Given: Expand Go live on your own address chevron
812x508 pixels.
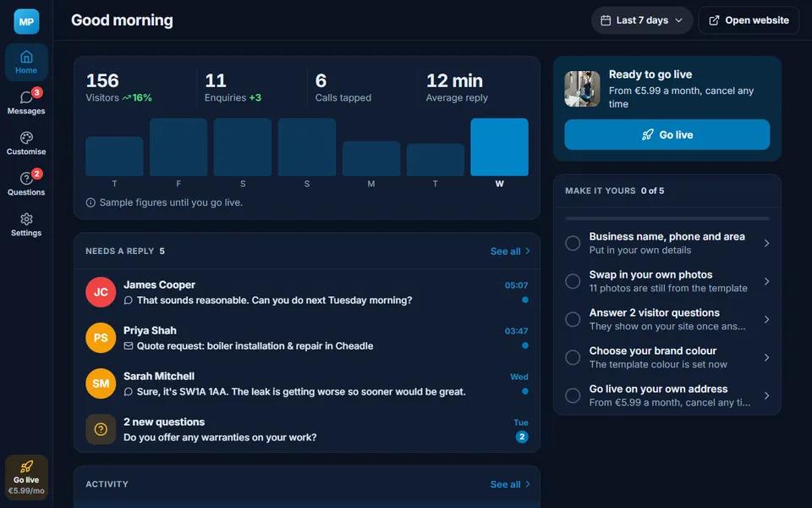Looking at the screenshot, I should (766, 395).
